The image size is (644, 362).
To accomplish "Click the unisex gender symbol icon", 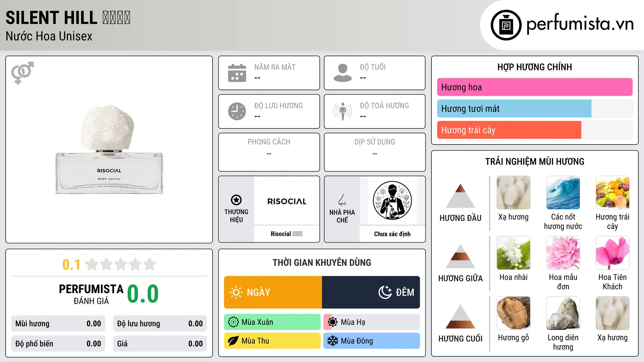I will (22, 73).
